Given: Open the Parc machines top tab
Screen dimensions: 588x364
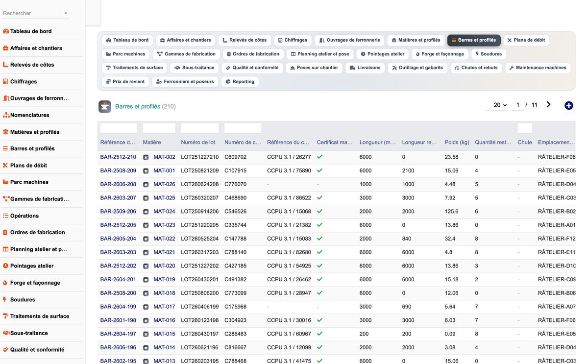Looking at the screenshot, I should (x=125, y=54).
